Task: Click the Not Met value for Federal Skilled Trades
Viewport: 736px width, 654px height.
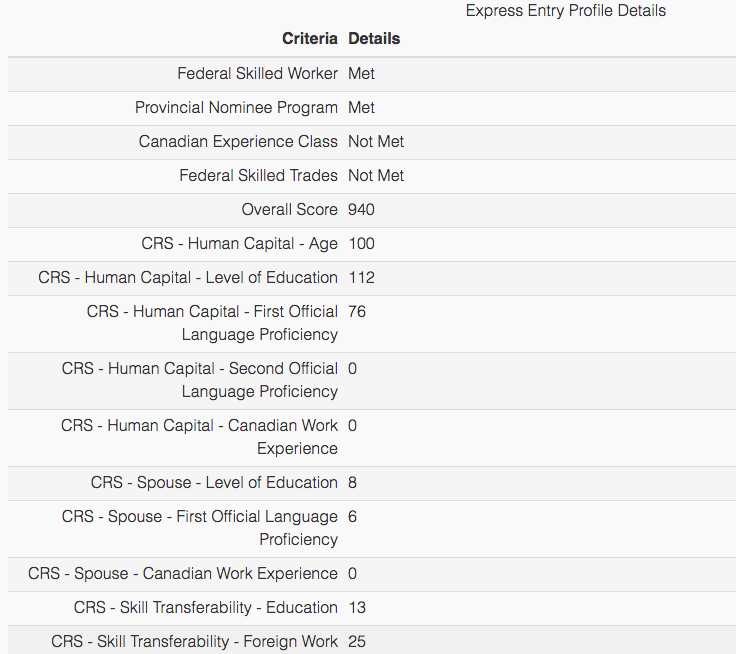Action: [376, 176]
